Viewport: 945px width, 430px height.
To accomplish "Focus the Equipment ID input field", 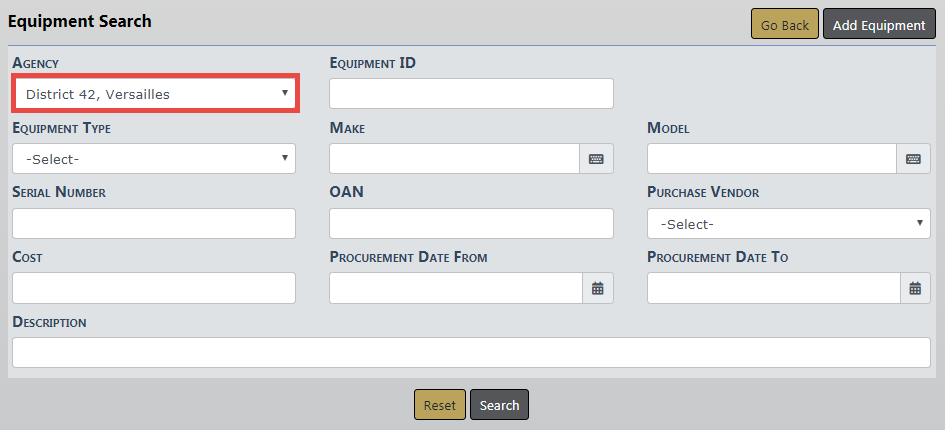I will point(471,94).
